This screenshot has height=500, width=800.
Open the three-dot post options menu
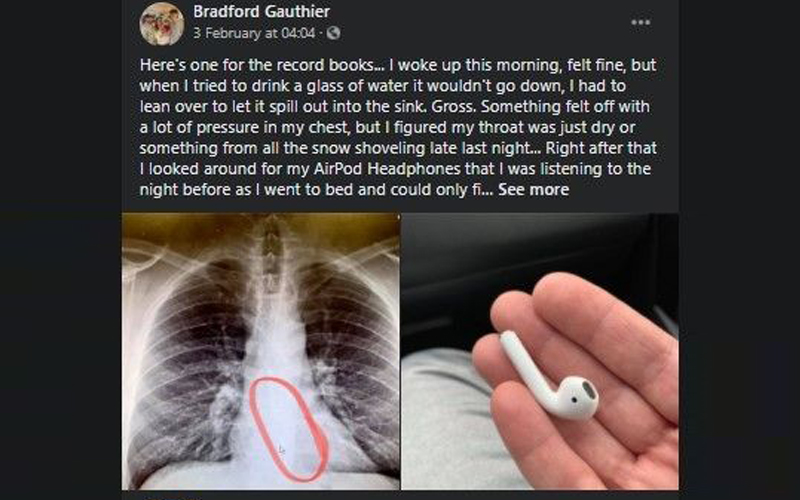(640, 22)
